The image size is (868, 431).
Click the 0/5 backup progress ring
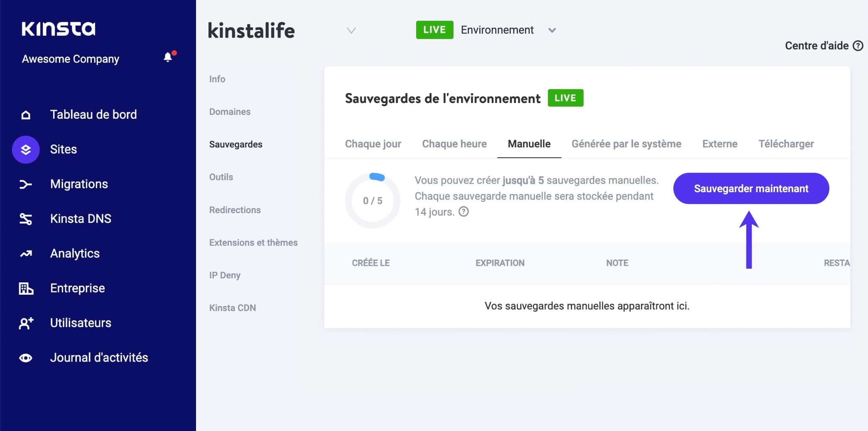pyautogui.click(x=373, y=201)
